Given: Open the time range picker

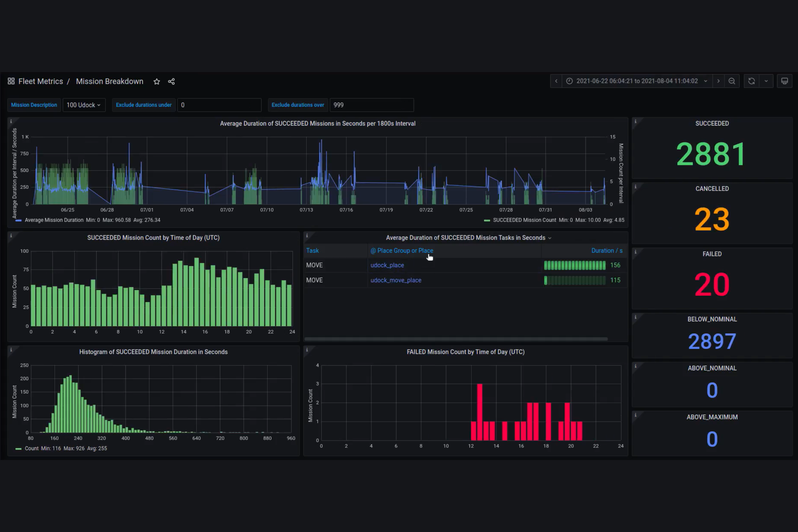Looking at the screenshot, I should (637, 81).
